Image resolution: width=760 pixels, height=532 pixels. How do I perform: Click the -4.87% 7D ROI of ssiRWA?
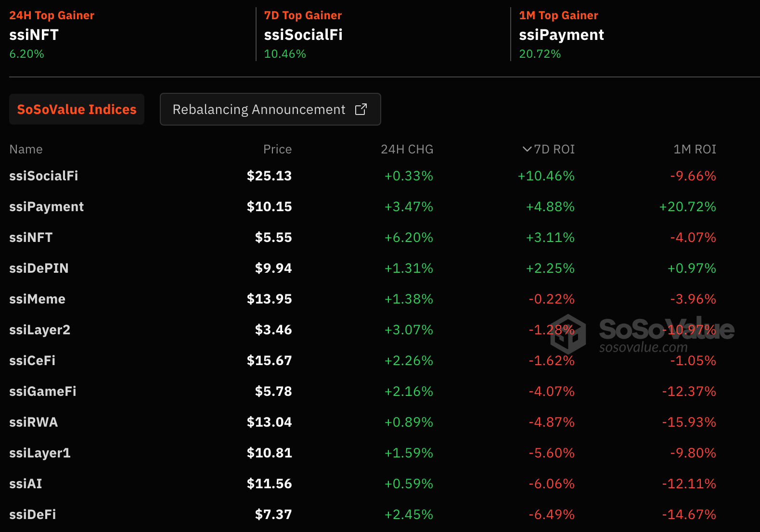click(x=552, y=422)
